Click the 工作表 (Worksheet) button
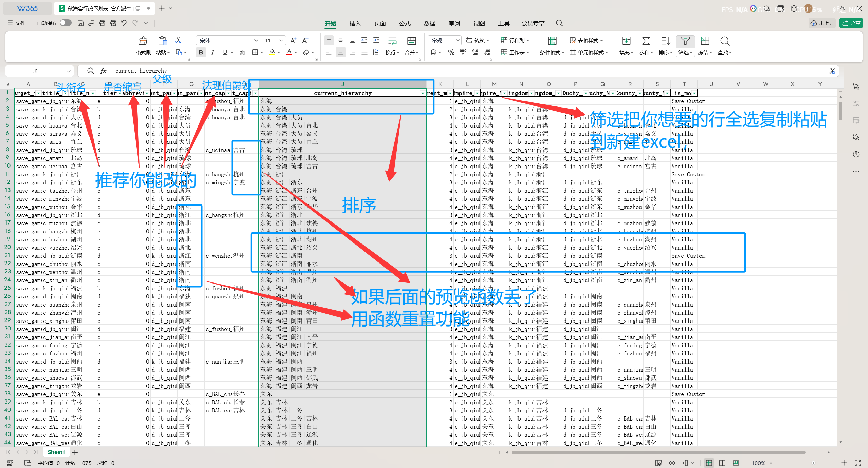Viewport: 868px width, 468px height. [x=515, y=52]
